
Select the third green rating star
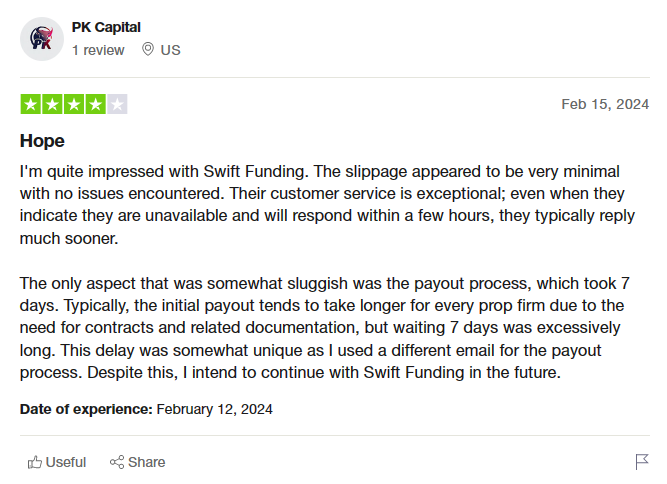coord(74,104)
